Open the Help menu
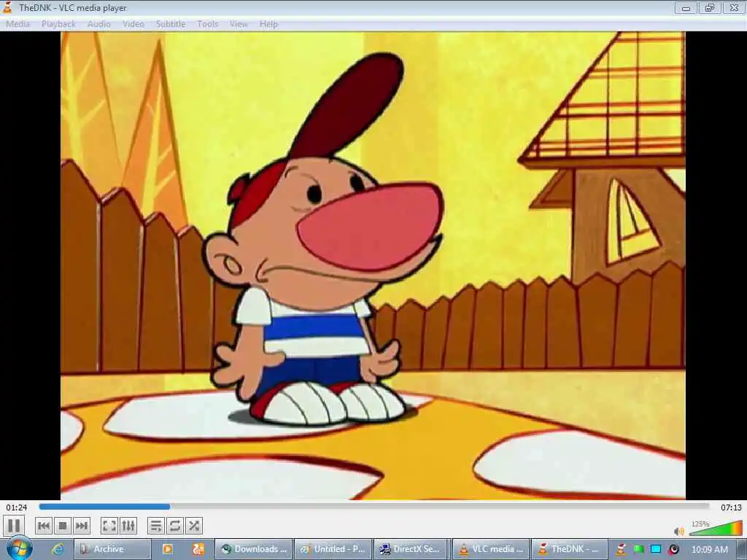 pyautogui.click(x=268, y=24)
